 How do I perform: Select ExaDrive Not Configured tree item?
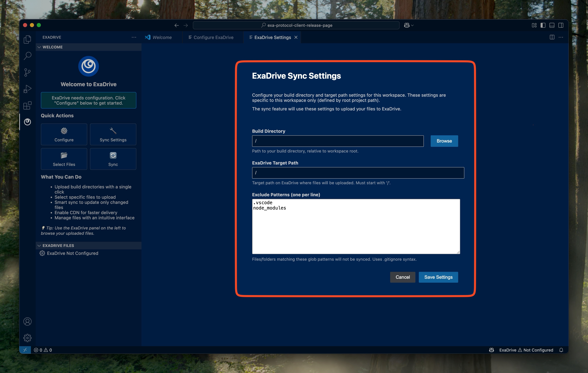coord(89,253)
